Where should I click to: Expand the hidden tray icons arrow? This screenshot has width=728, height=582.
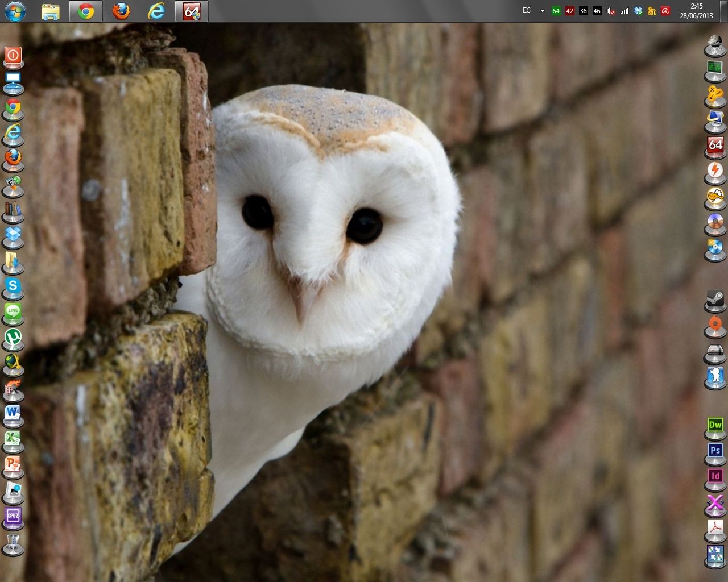tap(542, 11)
